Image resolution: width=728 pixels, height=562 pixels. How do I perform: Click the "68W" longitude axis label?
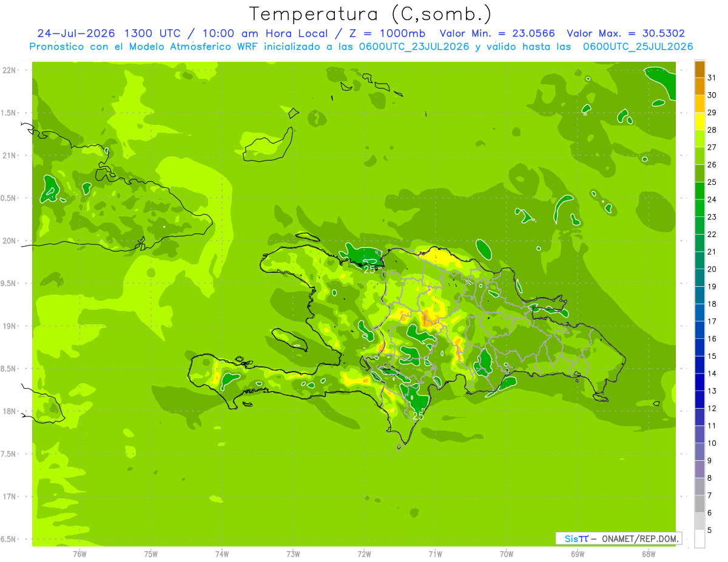point(649,554)
